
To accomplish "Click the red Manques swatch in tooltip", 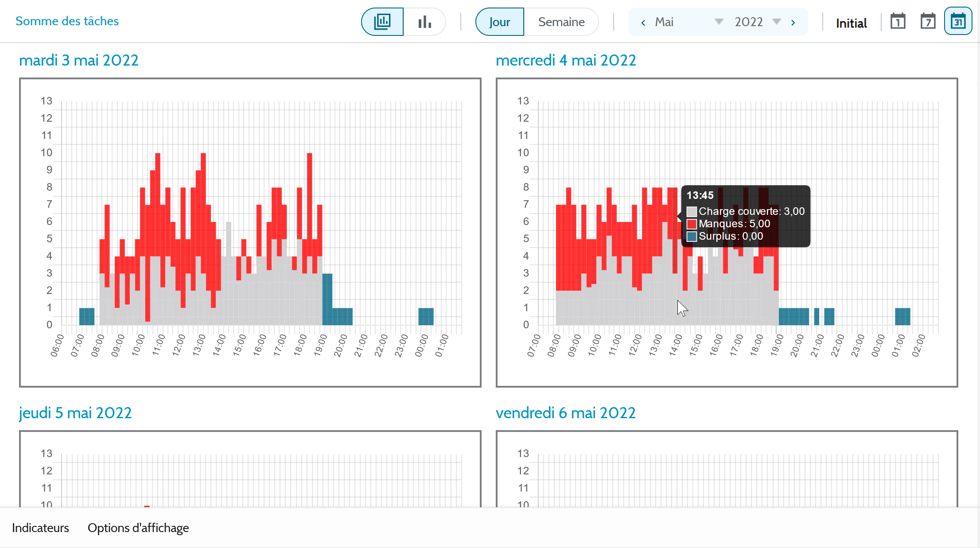I will tap(692, 224).
